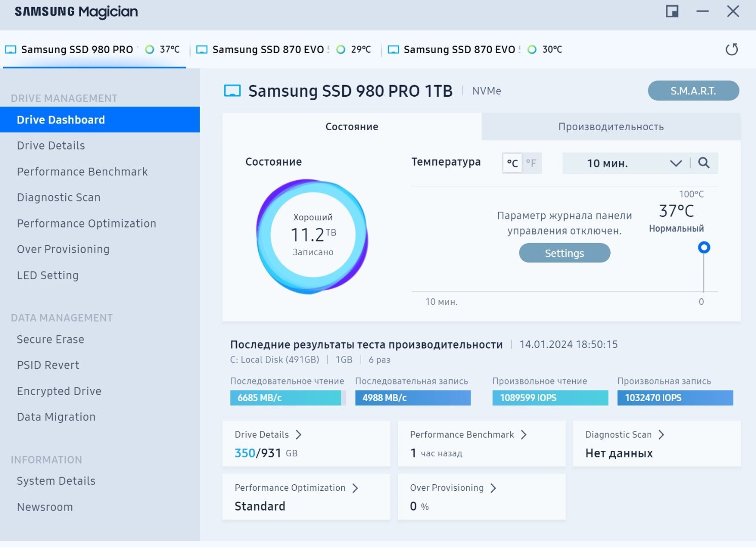Click the NVMe interface label
This screenshot has height=547, width=756.
tap(487, 91)
